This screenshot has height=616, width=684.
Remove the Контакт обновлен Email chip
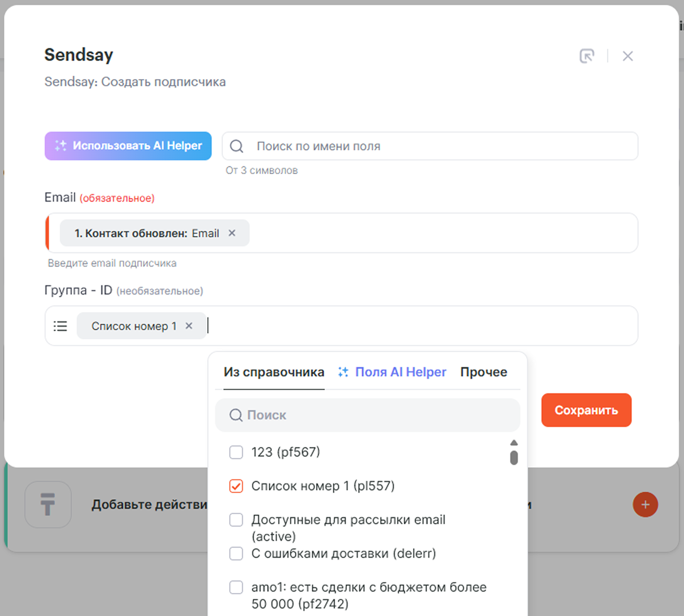(x=232, y=233)
